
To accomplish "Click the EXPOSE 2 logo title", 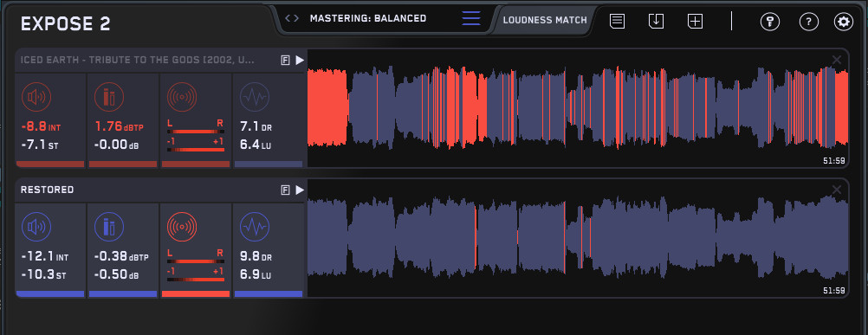I will pyautogui.click(x=65, y=23).
